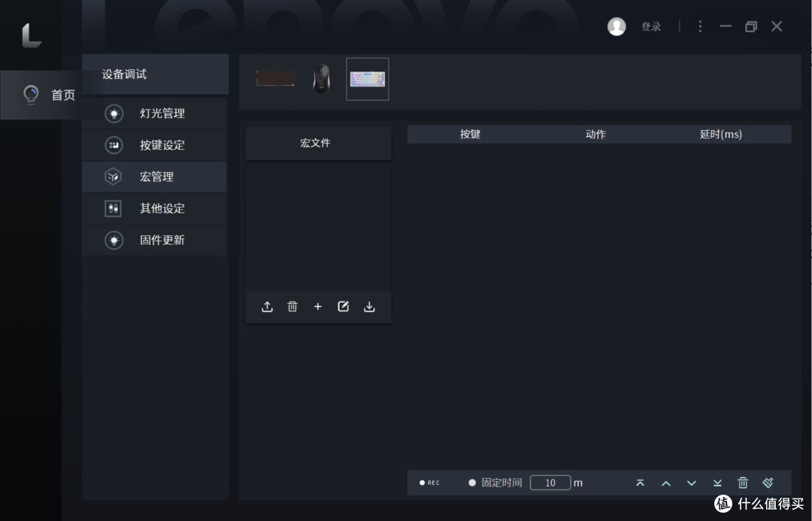This screenshot has height=521, width=812.
Task: Restore the Lenovo window size
Action: [751, 26]
